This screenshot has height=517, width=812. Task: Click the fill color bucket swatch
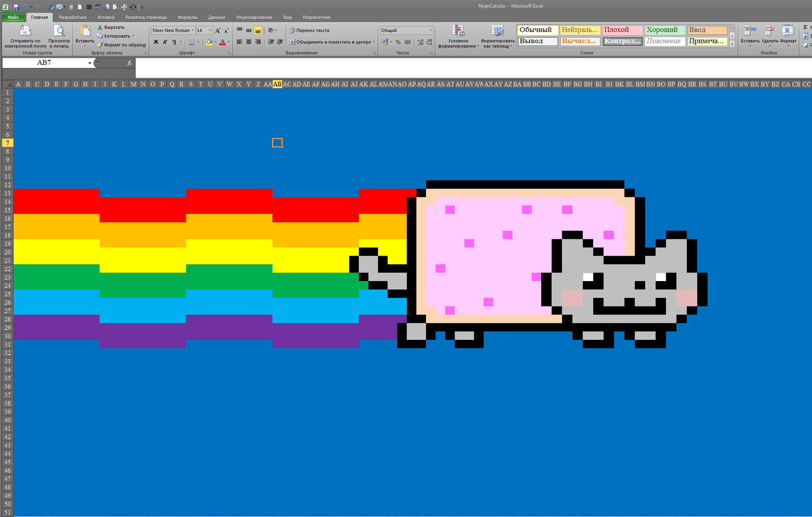pos(209,42)
